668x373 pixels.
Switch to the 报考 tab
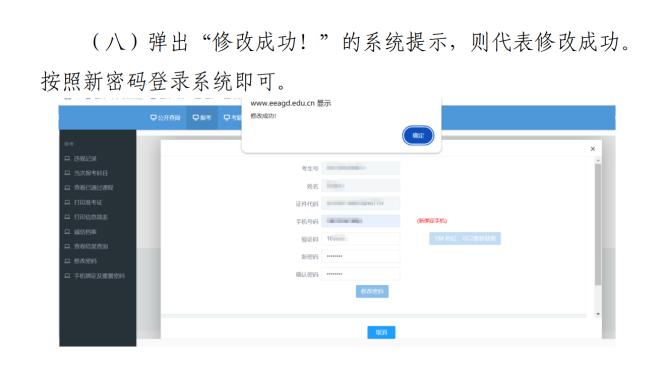coord(202,118)
